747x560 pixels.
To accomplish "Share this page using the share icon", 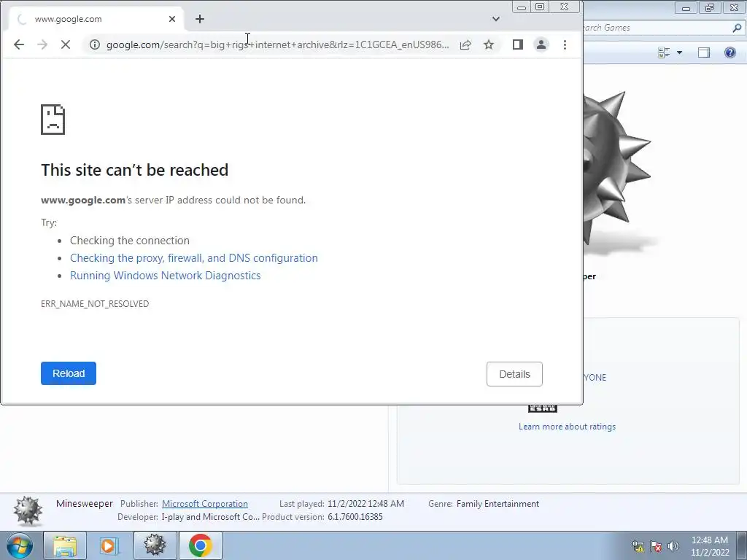I will point(465,44).
